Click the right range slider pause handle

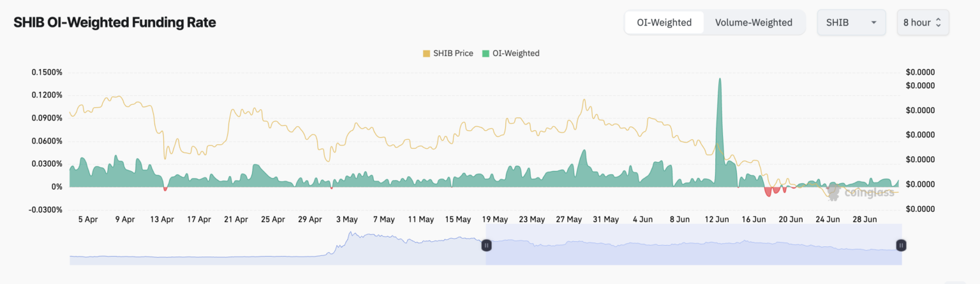901,244
